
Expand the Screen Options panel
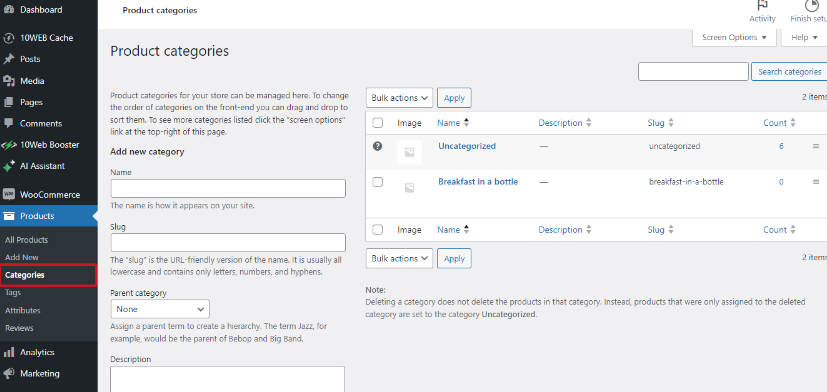pyautogui.click(x=734, y=37)
